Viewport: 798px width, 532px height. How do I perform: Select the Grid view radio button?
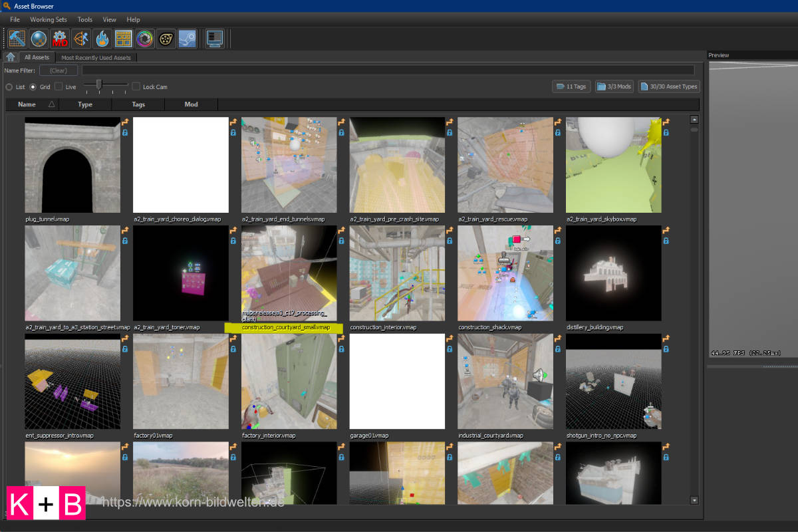(x=33, y=87)
